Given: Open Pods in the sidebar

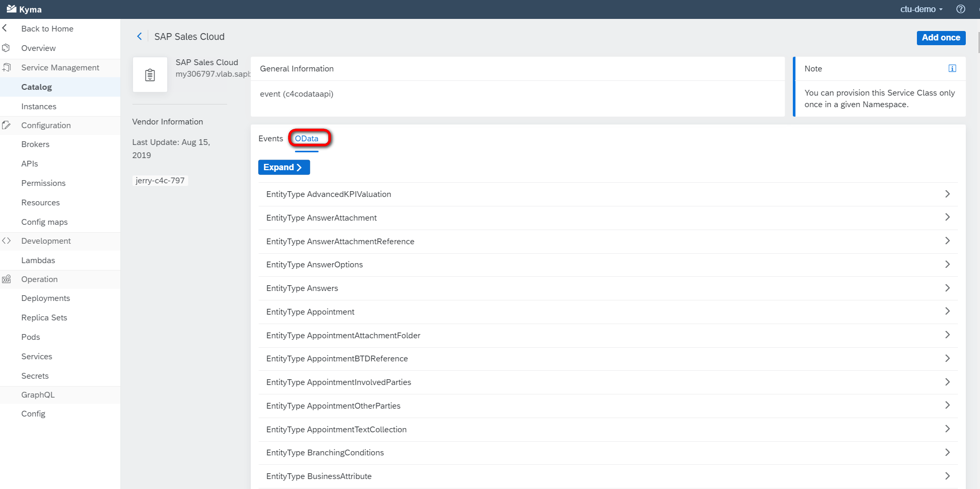Looking at the screenshot, I should click(x=30, y=337).
